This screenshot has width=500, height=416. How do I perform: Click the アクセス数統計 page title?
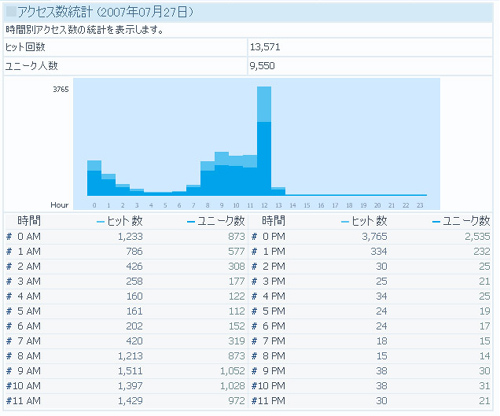click(55, 12)
